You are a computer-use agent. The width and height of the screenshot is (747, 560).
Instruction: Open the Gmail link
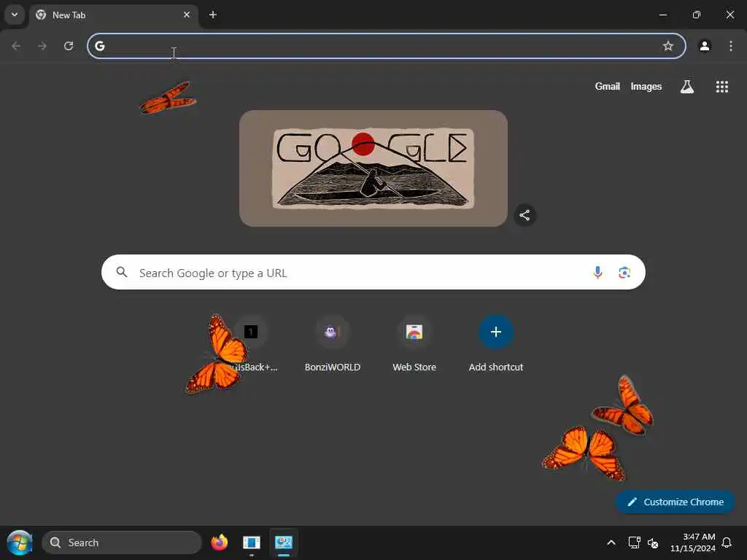click(x=607, y=86)
